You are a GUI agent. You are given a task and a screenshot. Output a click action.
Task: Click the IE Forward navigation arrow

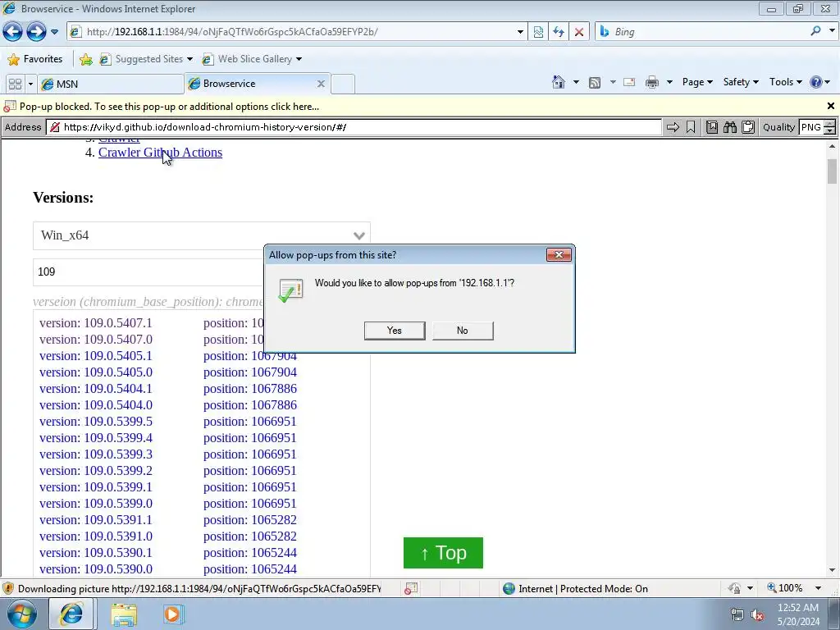[36, 32]
